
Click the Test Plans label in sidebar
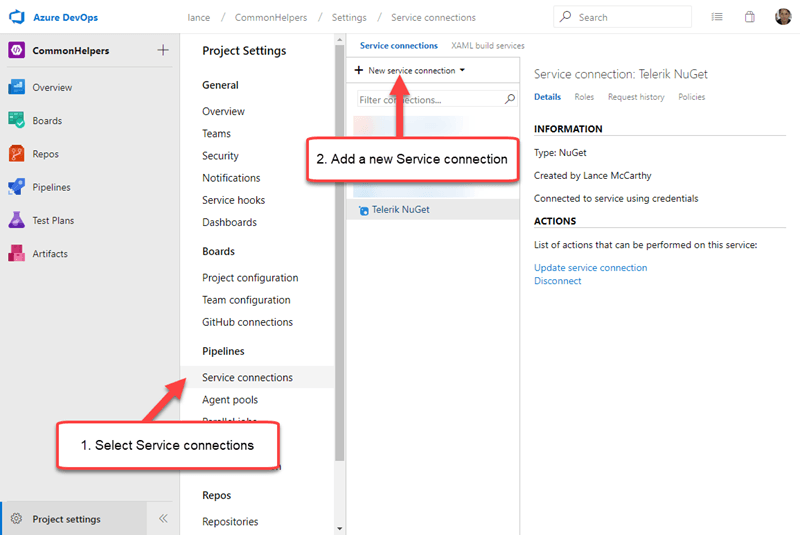53,220
